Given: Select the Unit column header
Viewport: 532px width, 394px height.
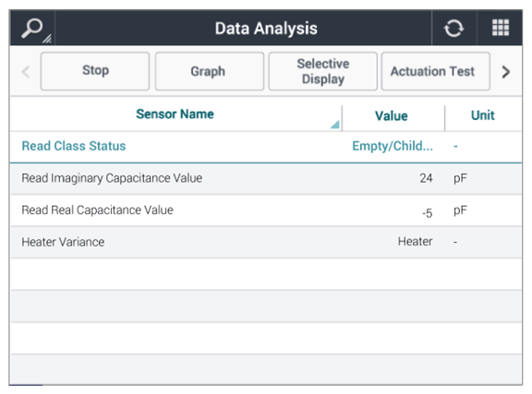Looking at the screenshot, I should coord(482,115).
